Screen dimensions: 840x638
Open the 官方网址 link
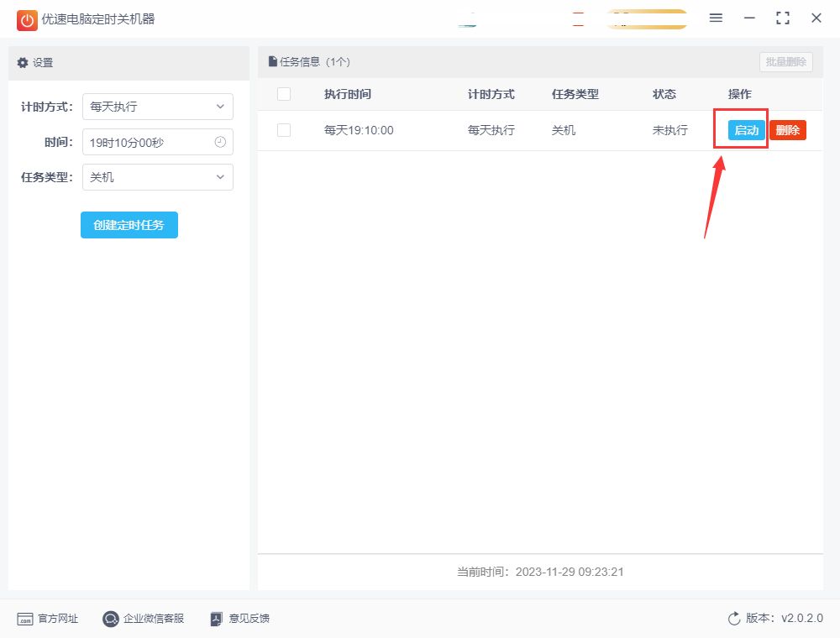[x=58, y=619]
